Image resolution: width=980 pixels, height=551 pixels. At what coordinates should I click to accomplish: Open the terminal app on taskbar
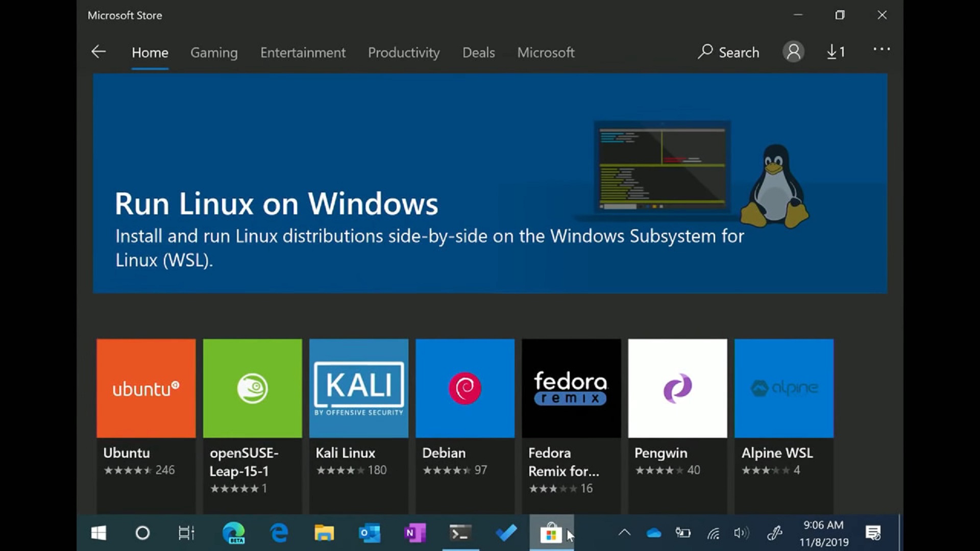(460, 533)
